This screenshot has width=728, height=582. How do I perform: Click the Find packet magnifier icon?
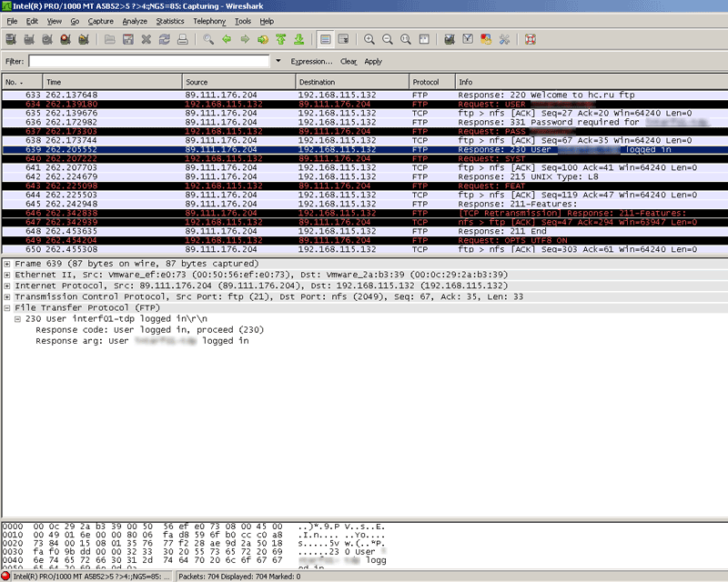[208, 40]
